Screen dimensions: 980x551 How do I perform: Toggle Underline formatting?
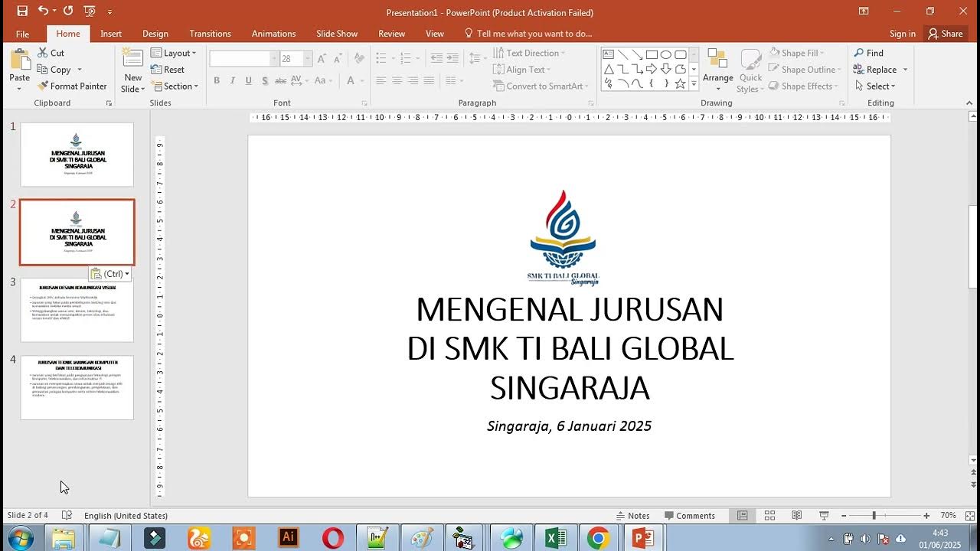coord(249,80)
